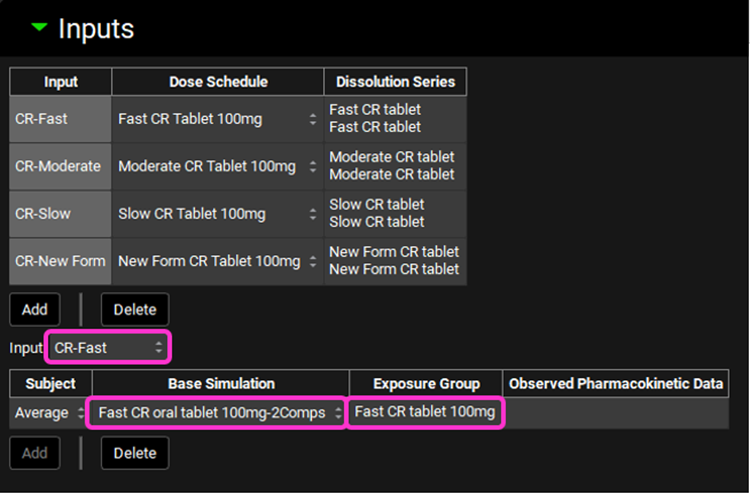750x494 pixels.
Task: Open the Base Simulation dropdown
Action: click(x=218, y=413)
